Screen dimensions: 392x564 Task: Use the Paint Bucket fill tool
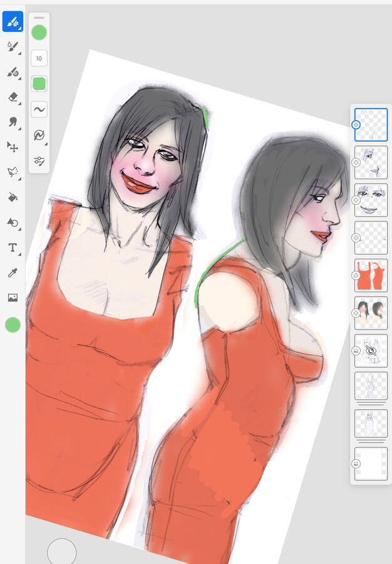[13, 197]
